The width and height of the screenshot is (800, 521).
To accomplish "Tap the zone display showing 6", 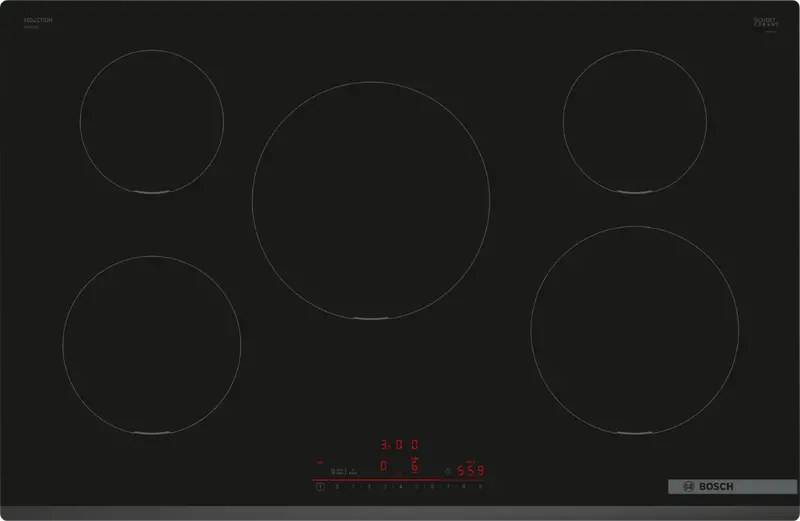I will click(x=414, y=466).
